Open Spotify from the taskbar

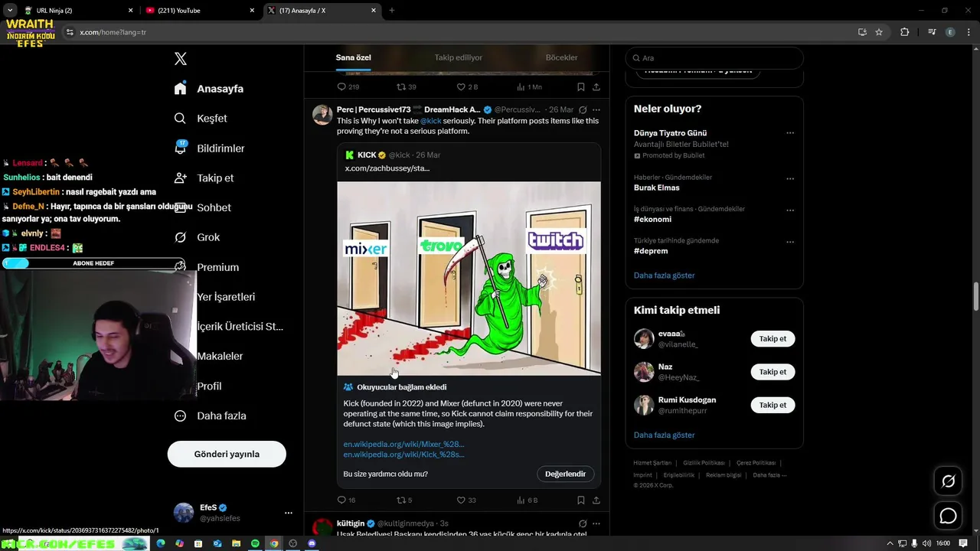[255, 543]
